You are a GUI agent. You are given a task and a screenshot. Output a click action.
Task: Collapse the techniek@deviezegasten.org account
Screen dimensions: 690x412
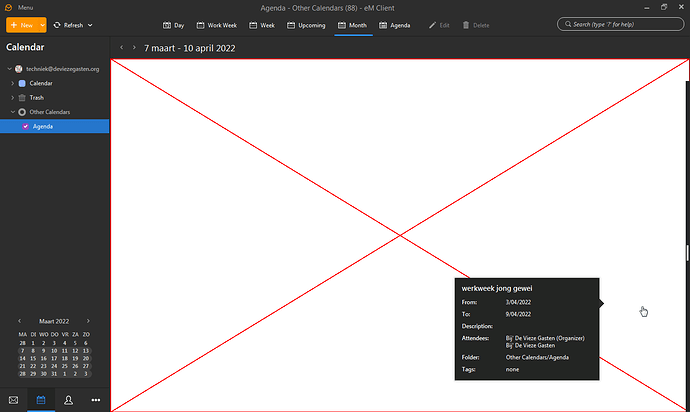coord(9,69)
